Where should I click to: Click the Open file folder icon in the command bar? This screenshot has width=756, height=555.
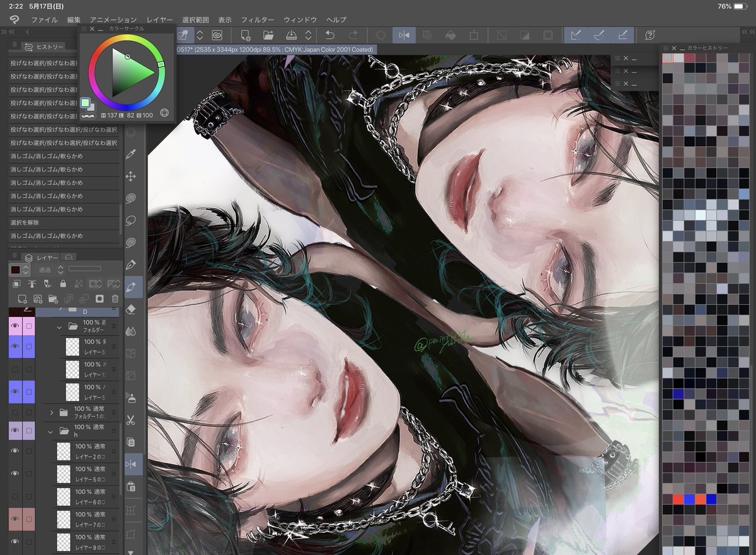coord(268,35)
